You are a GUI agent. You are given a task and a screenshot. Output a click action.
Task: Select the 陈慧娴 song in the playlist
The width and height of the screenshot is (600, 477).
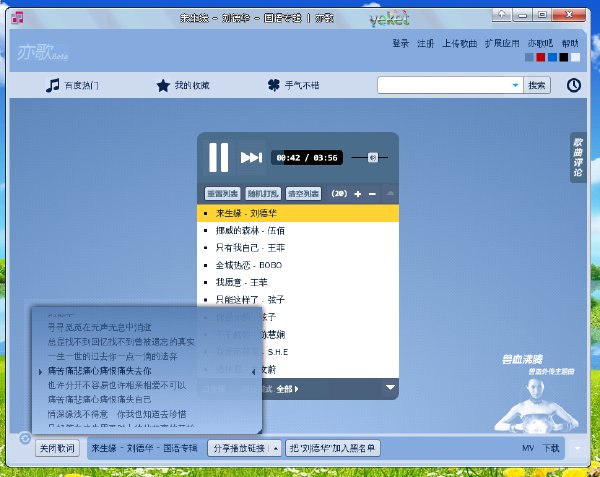pos(331,335)
